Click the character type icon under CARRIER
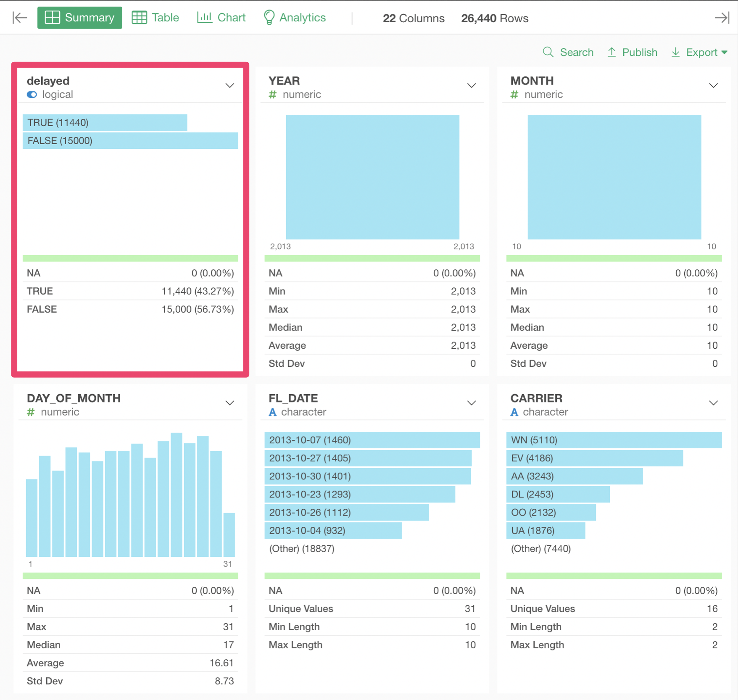 (514, 412)
